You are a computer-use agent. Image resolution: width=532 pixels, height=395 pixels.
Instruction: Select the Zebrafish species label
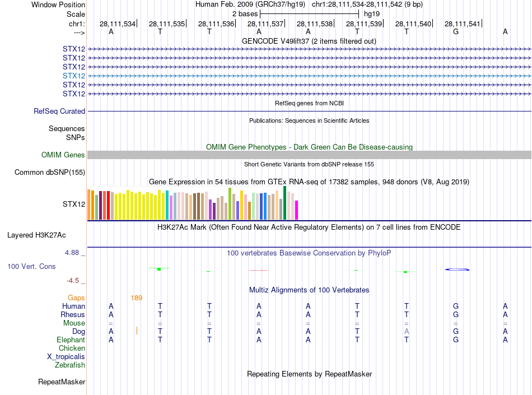70,365
